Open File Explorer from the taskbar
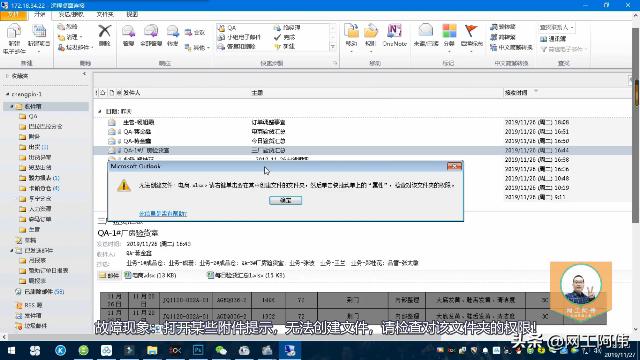Image resolution: width=640 pixels, height=360 pixels. [x=152, y=351]
